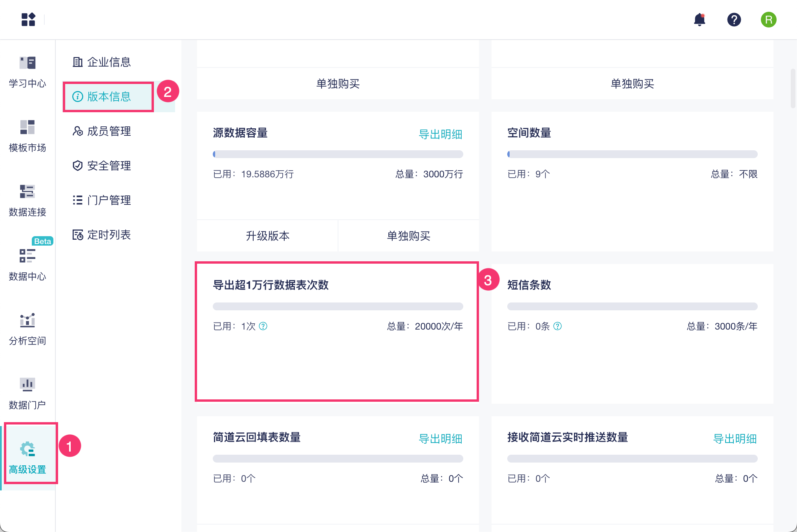This screenshot has height=532, width=797.
Task: Open the help question mark icon
Action: click(x=733, y=19)
